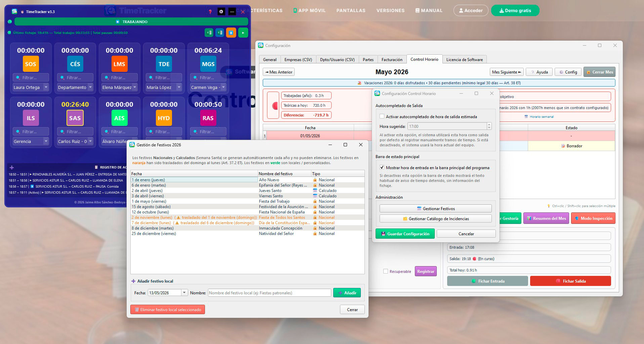Select the active SAS company tile
This screenshot has height=344, width=644.
(75, 118)
